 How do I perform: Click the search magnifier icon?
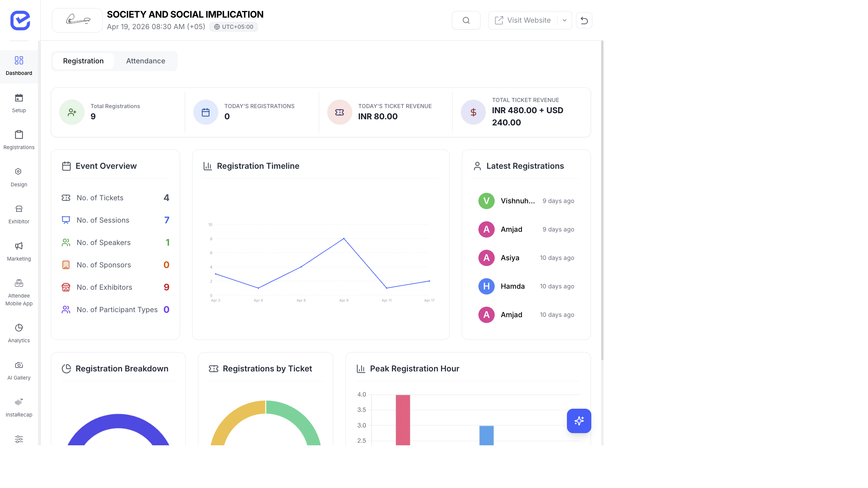[x=466, y=20]
